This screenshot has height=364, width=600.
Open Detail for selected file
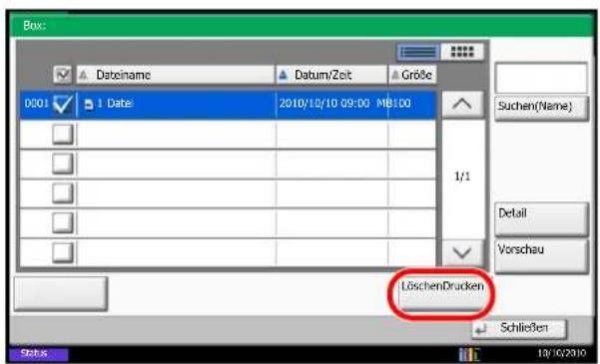[x=541, y=219]
